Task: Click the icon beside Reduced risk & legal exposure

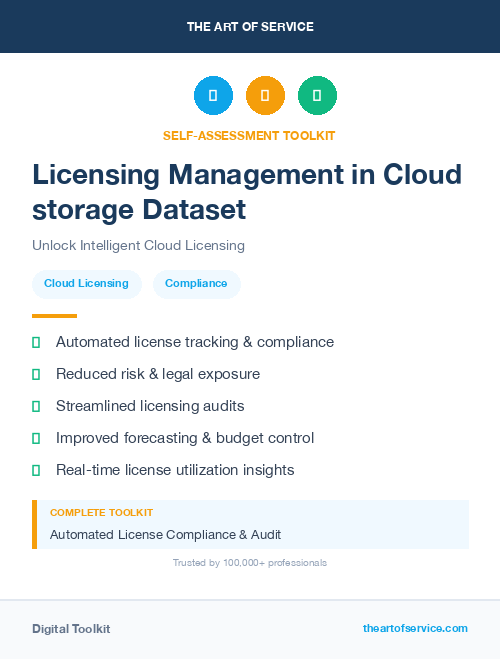Action: point(36,374)
